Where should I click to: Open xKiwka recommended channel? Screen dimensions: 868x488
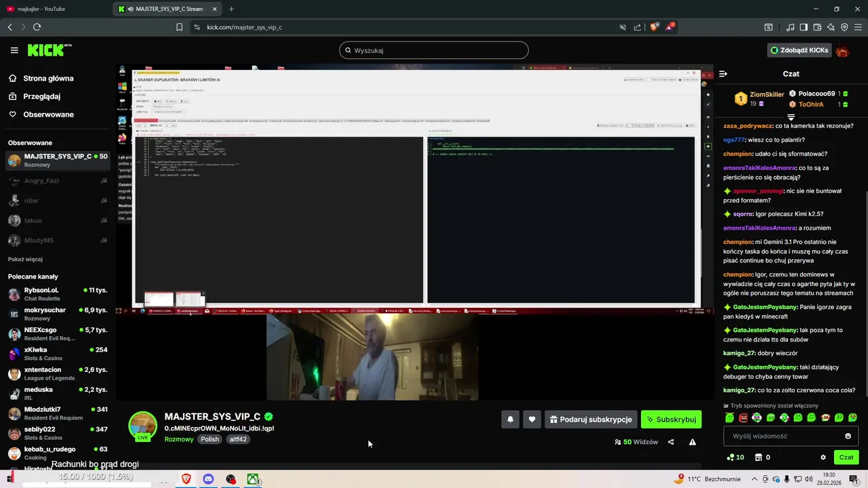[58, 354]
